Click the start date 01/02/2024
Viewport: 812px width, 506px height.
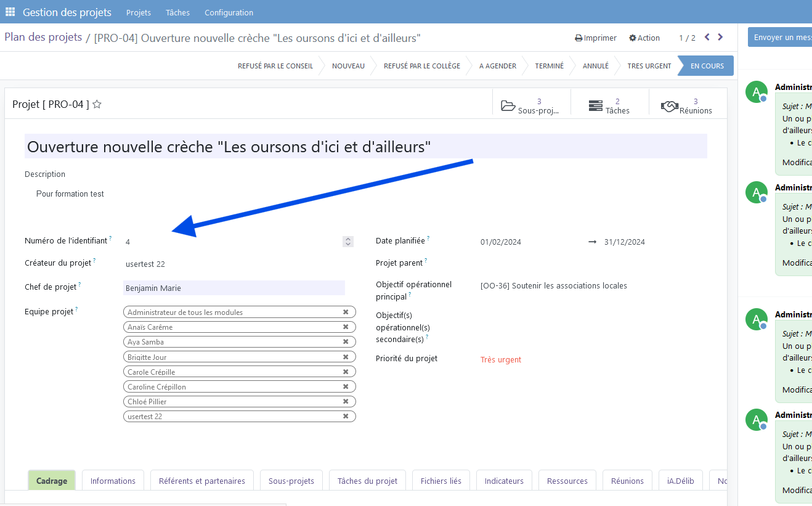(x=501, y=242)
